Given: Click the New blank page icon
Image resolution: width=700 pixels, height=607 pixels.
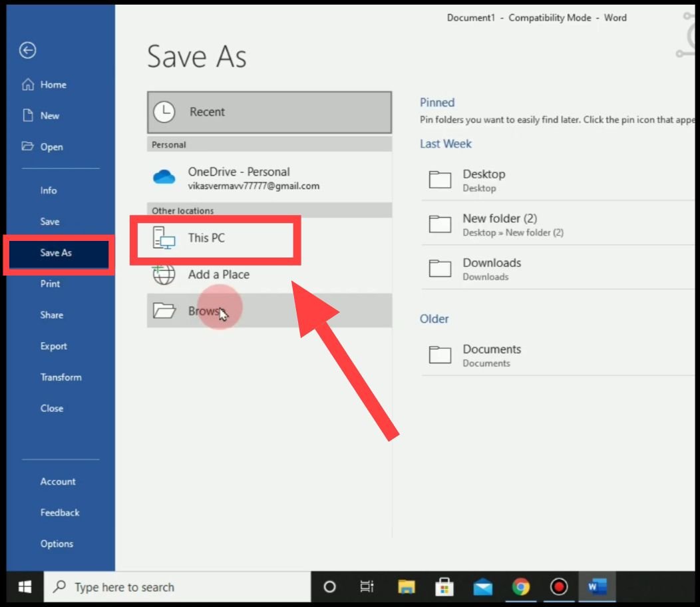Looking at the screenshot, I should (28, 115).
